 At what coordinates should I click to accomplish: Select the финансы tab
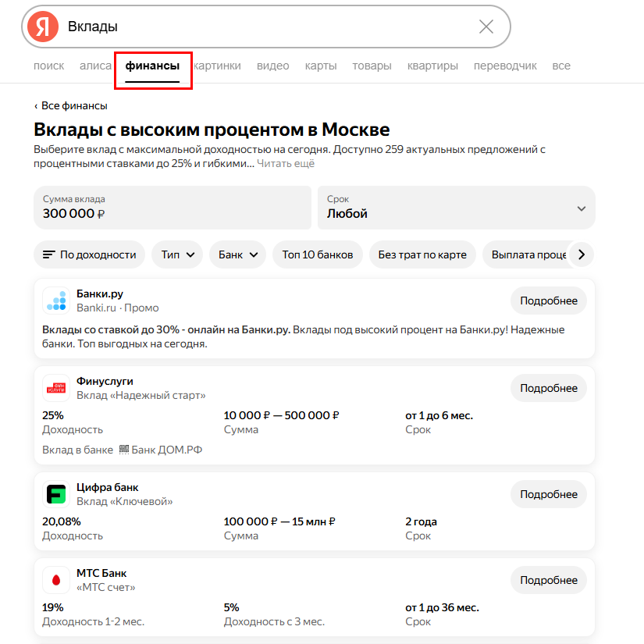pyautogui.click(x=152, y=66)
